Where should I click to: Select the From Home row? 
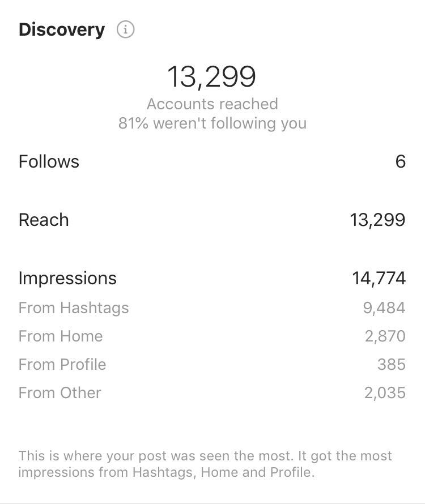click(x=212, y=336)
